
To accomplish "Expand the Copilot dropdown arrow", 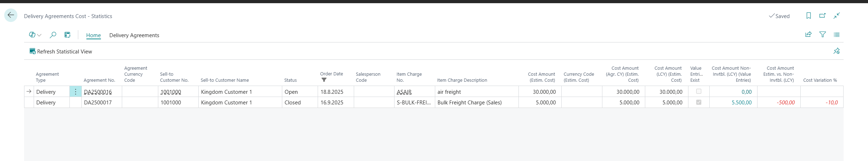I will point(39,35).
